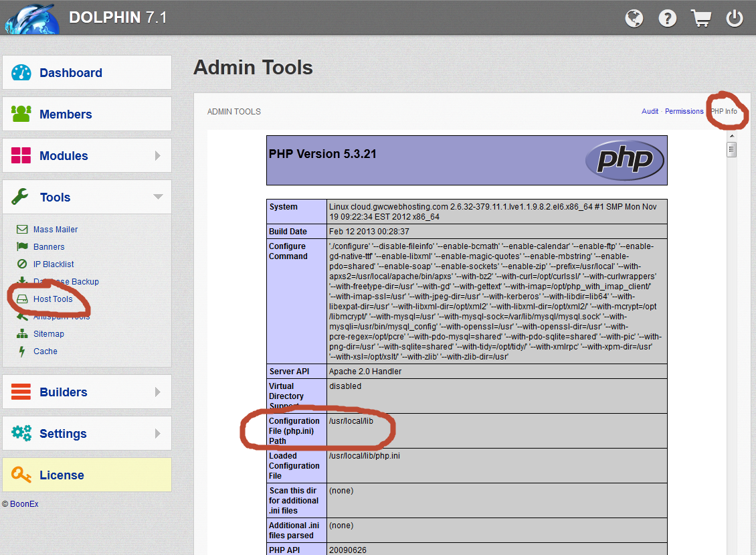Expand the Settings menu arrow
Viewport: 756px width, 555px height.
(158, 434)
